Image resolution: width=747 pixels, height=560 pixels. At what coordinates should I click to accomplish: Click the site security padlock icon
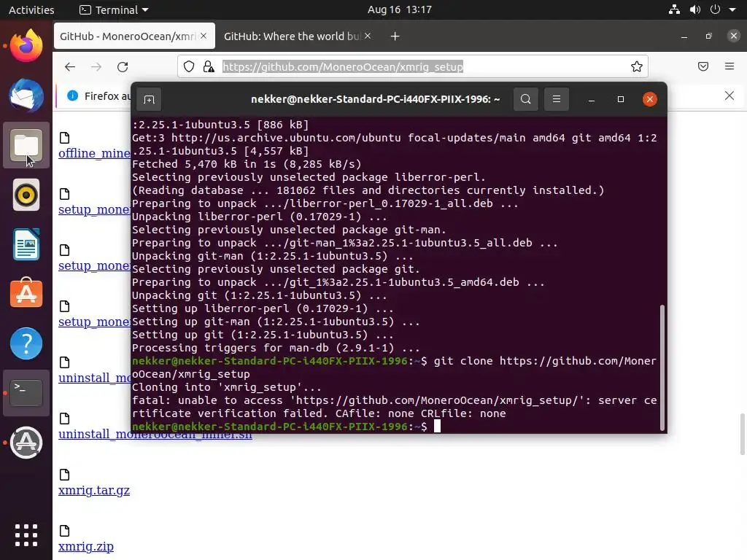(x=209, y=66)
